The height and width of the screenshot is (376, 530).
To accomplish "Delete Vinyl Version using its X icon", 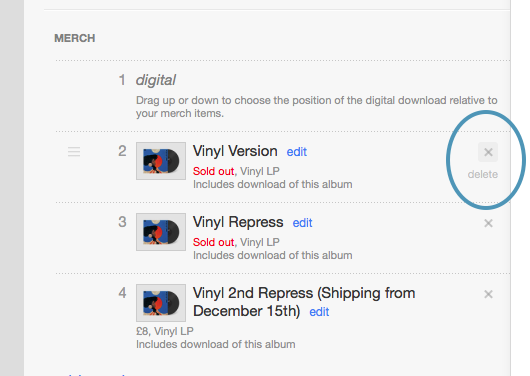I will click(488, 152).
